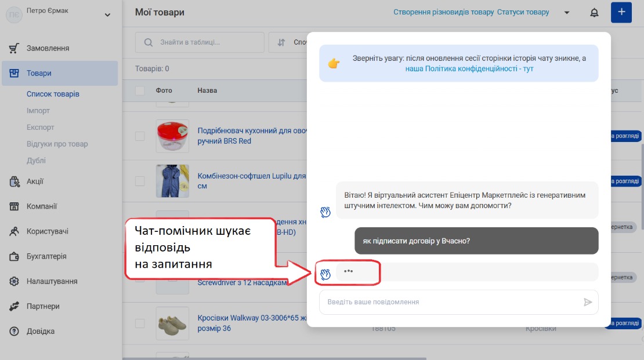
Task: Open Створення різновидів товару link
Action: (444, 12)
